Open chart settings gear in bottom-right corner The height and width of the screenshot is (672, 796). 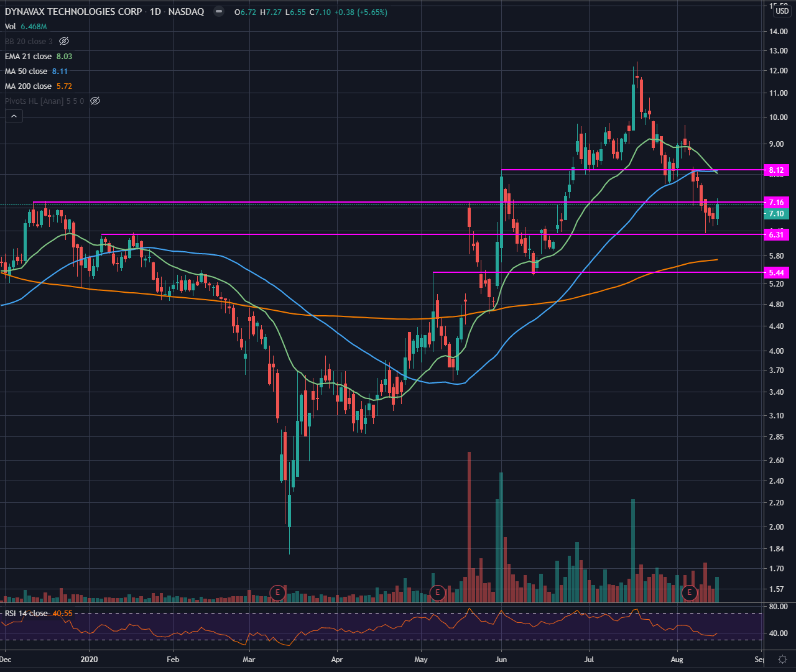(x=782, y=659)
